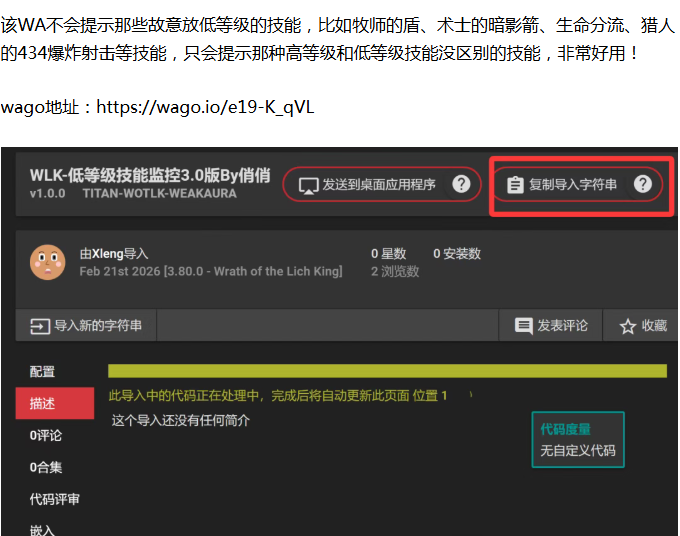Click the yellow-green processing progress bar
Screen dimensions: 680x536
click(x=387, y=371)
